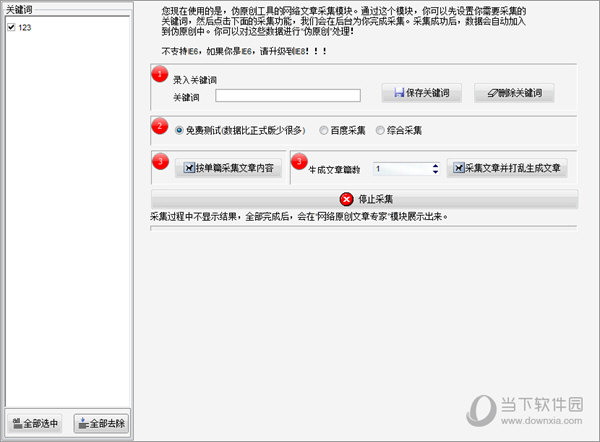
Task: Decrease the article count with down arrow
Action: coord(435,173)
